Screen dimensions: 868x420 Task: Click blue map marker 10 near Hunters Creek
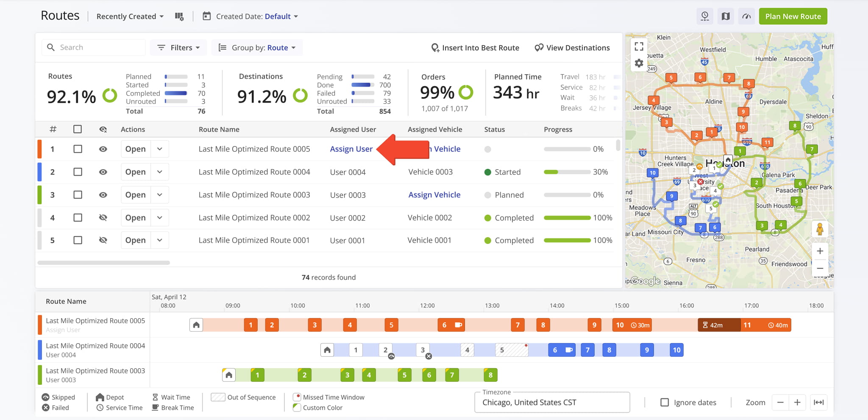(x=653, y=173)
